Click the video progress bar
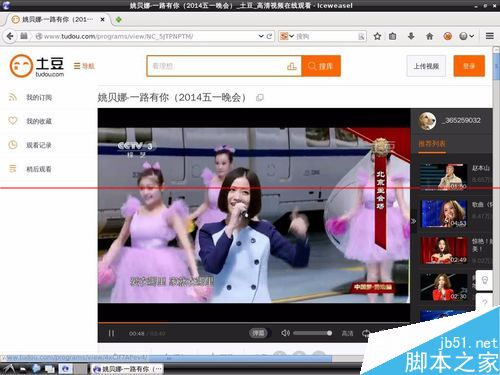This screenshot has width=500, height=375. (x=253, y=323)
